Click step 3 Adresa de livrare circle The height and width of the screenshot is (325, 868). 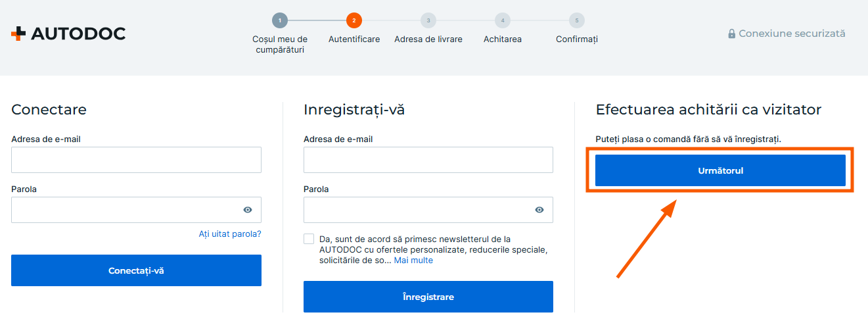point(428,20)
